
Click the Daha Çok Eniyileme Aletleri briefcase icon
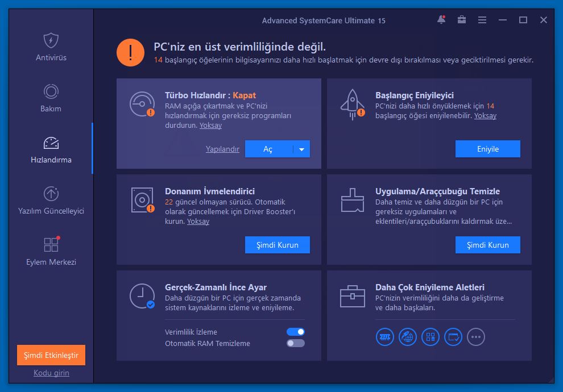[353, 296]
